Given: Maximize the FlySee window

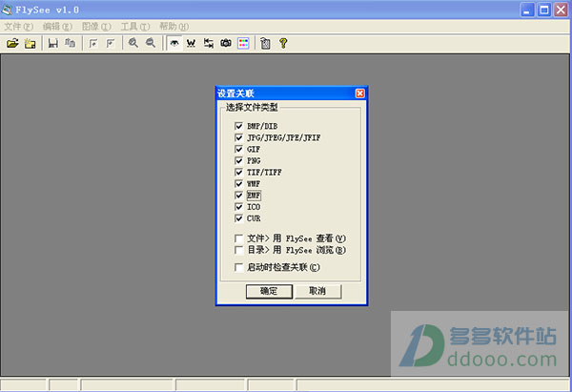Looking at the screenshot, I should click(544, 10).
